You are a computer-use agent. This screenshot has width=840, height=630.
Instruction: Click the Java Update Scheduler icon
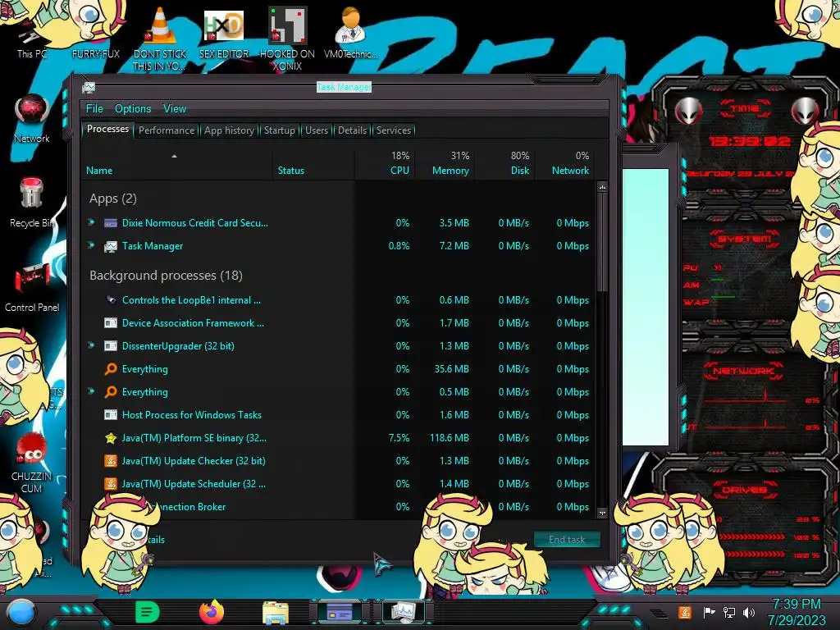click(x=111, y=484)
